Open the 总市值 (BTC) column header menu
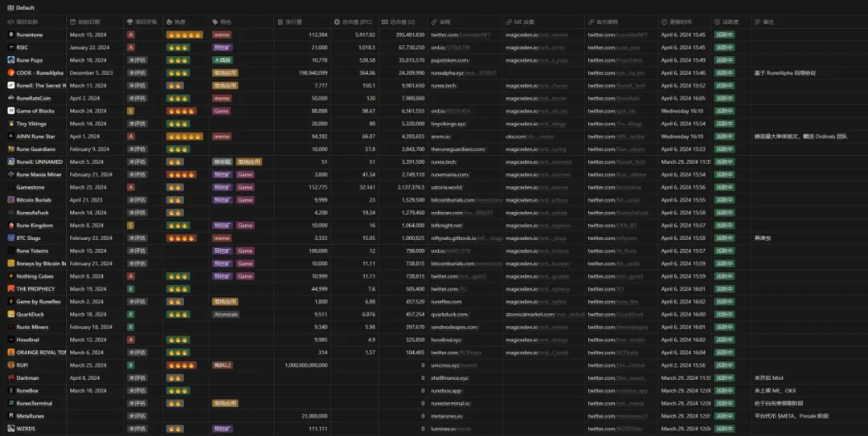This screenshot has width=868, height=436. (354, 22)
